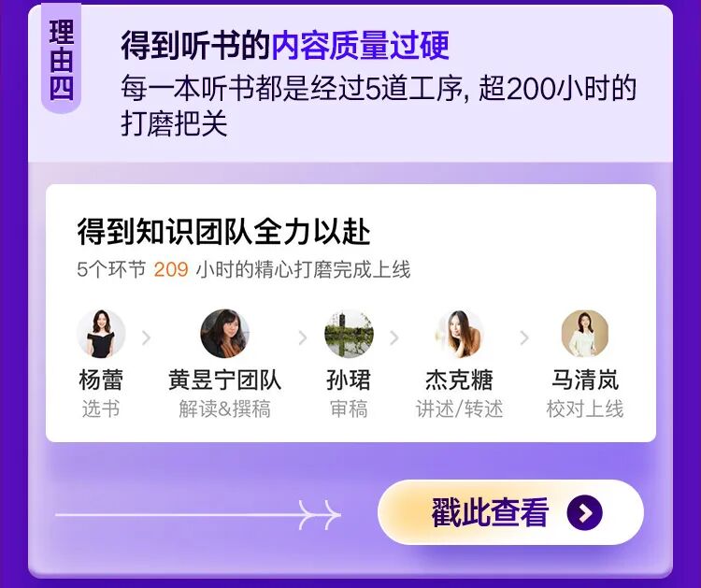The width and height of the screenshot is (701, 588).
Task: Tap the 校对上线 role label
Action: point(585,409)
